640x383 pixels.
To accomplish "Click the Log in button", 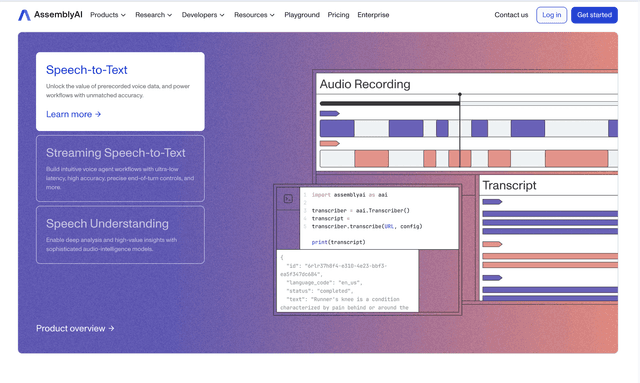I will [x=551, y=15].
